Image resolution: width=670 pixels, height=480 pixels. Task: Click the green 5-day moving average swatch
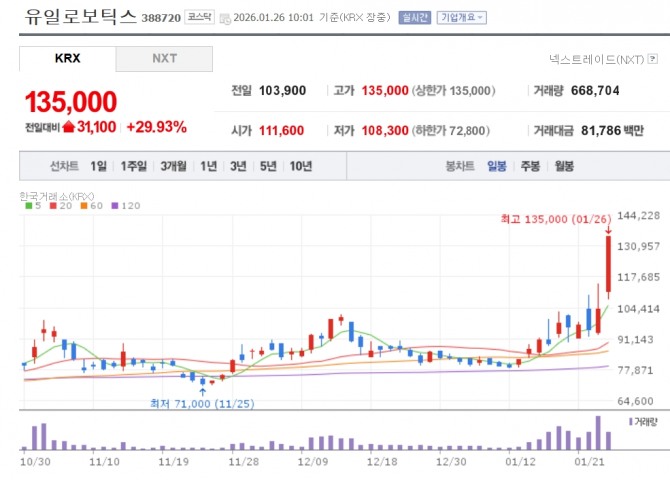24,204
